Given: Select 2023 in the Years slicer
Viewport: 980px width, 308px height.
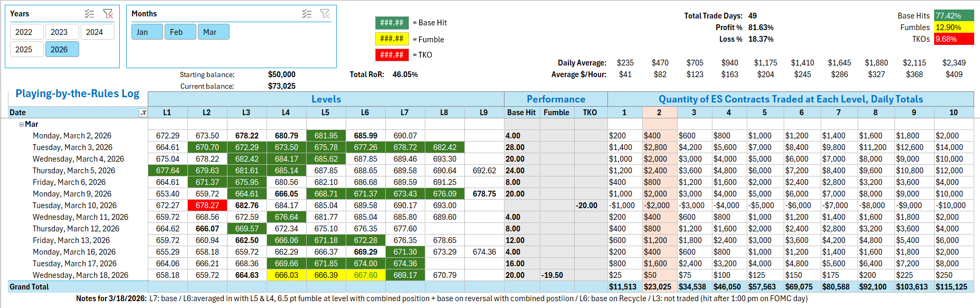Looking at the screenshot, I should pos(59,32).
